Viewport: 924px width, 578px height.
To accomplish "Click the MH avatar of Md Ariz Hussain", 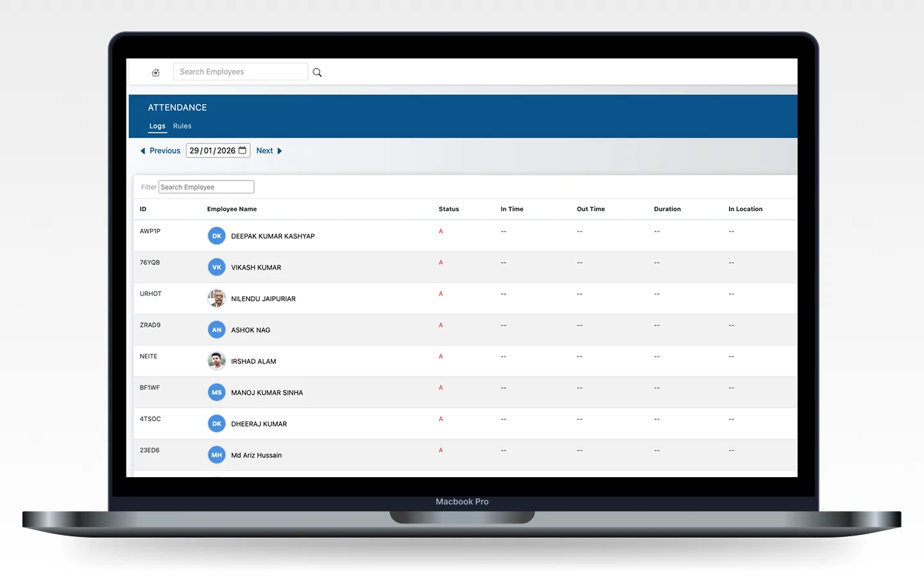I will point(216,455).
